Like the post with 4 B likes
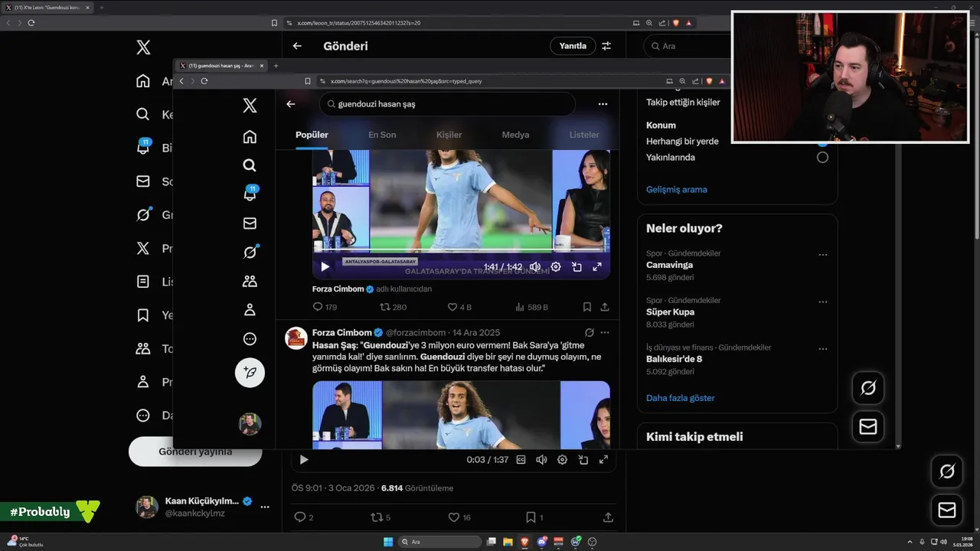This screenshot has width=980, height=551. pos(459,307)
